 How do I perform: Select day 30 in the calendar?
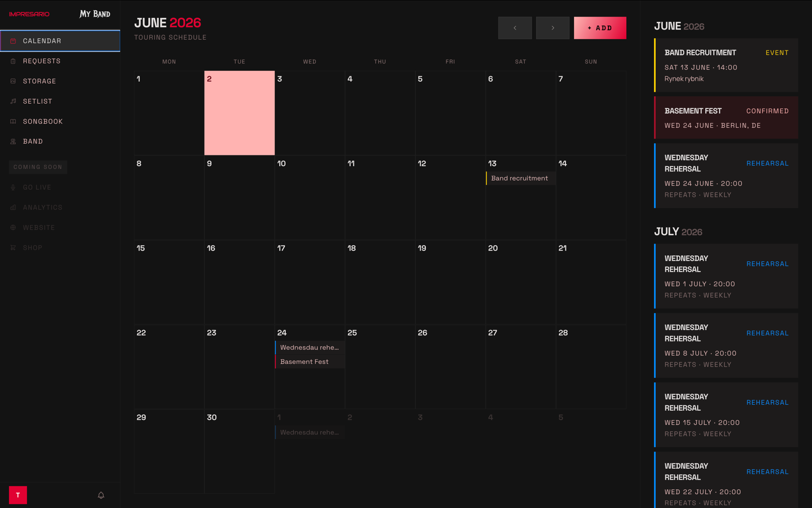pyautogui.click(x=240, y=452)
